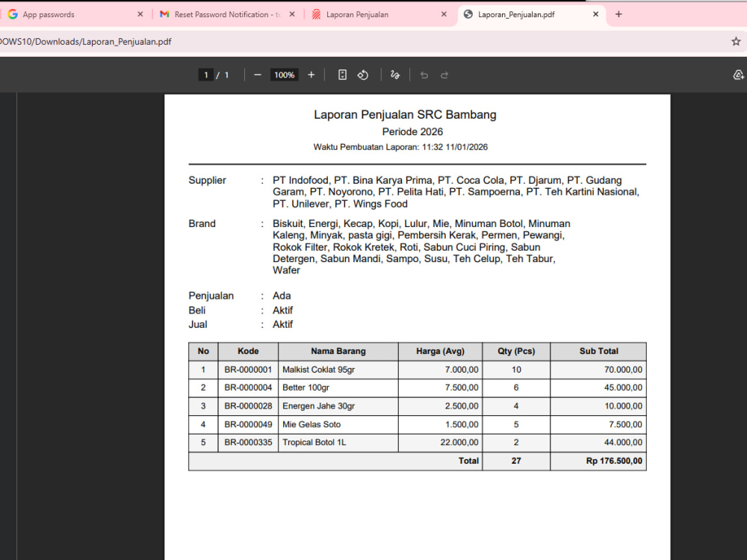
Task: Open a new browser tab
Action: 619,14
